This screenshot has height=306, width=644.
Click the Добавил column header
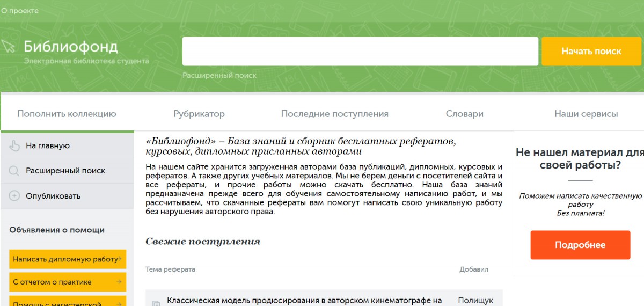click(x=474, y=269)
